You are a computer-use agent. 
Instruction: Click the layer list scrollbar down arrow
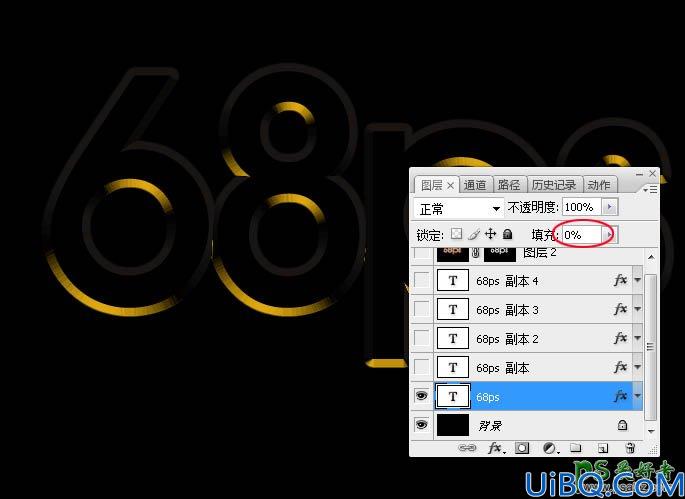click(651, 431)
